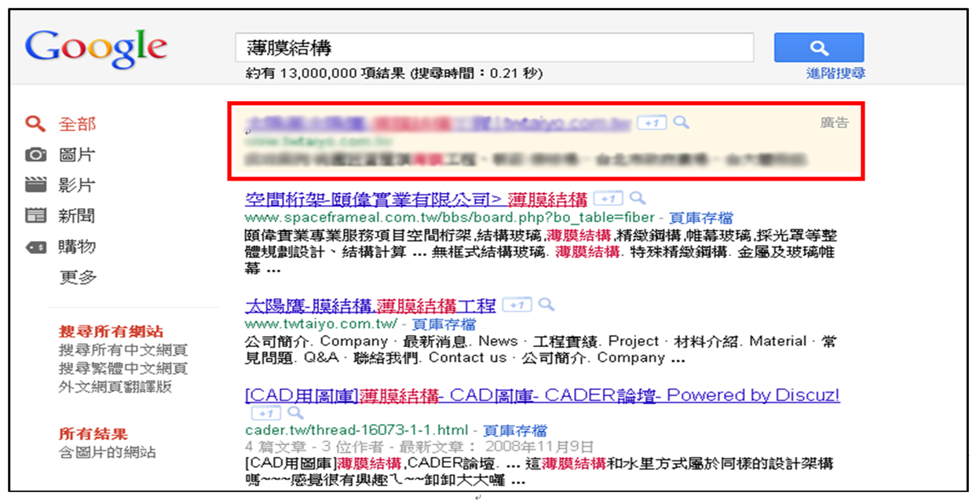Open the [CAD用圖庫]薄膜結構 CADER論壇 result title
This screenshot has height=500, width=980.
click(543, 395)
